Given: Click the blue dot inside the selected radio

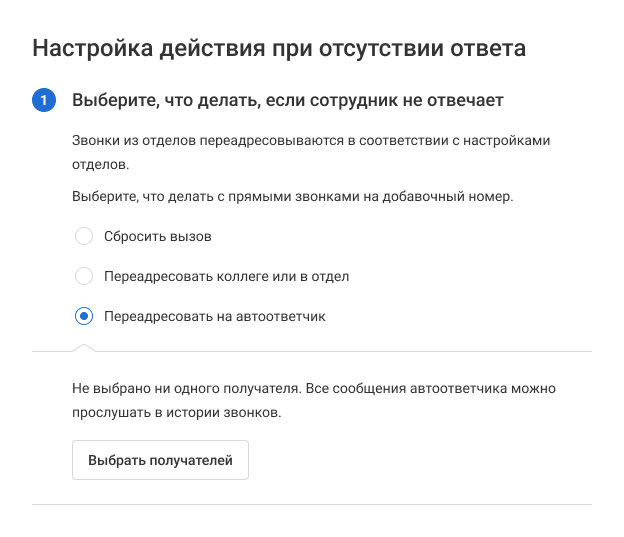Looking at the screenshot, I should pyautogui.click(x=84, y=316).
